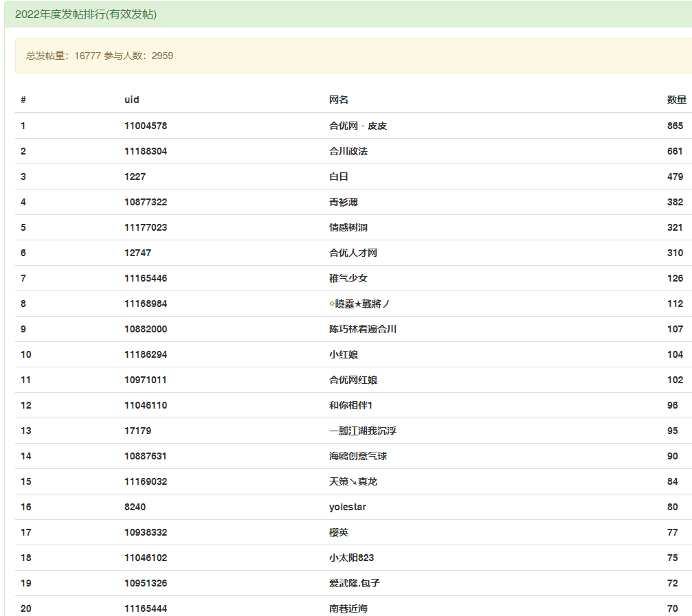Select the username 合川政法
The width and height of the screenshot is (692, 616).
[348, 151]
